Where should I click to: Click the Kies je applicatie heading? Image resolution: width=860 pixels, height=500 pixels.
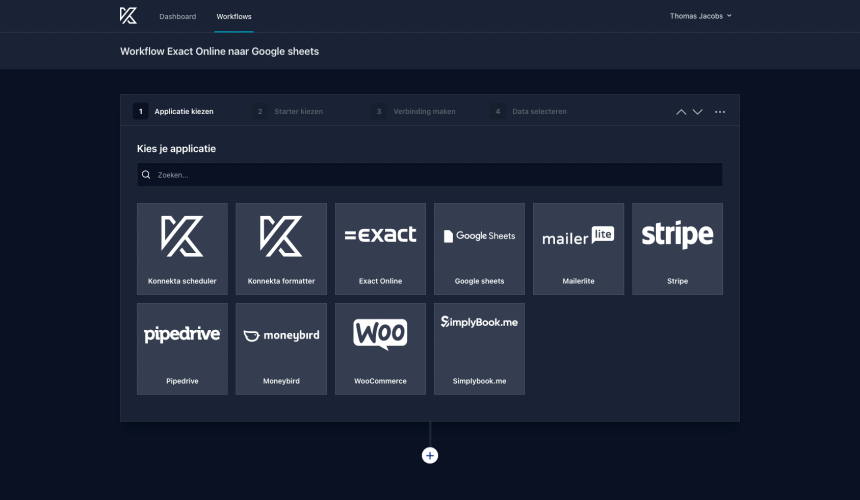[x=176, y=149]
